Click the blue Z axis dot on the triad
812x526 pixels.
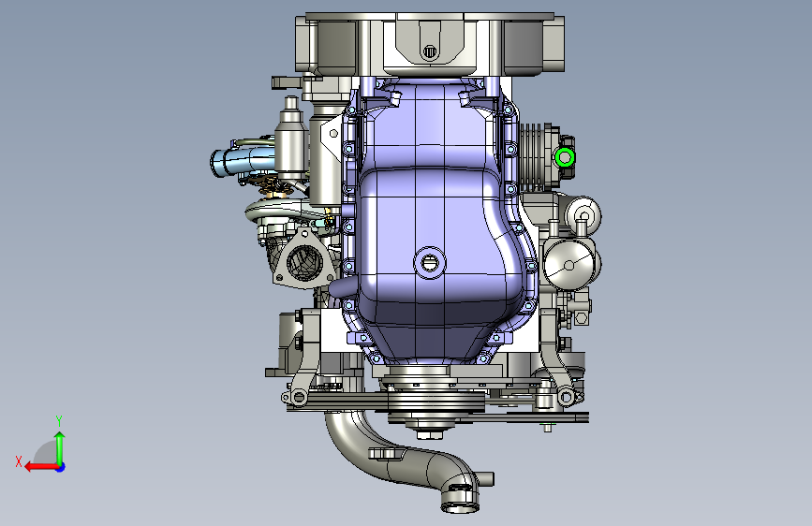tap(61, 467)
